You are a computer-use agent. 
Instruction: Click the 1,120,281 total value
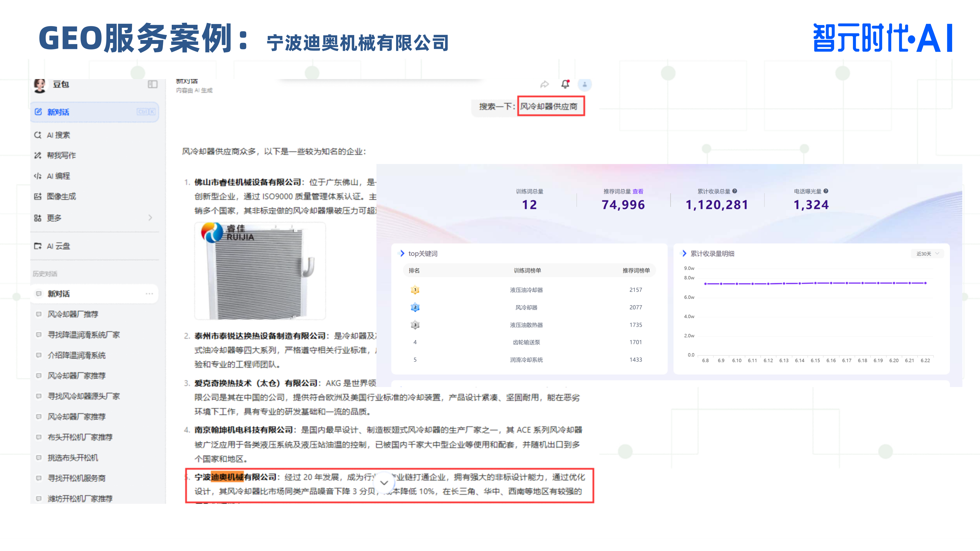click(717, 205)
